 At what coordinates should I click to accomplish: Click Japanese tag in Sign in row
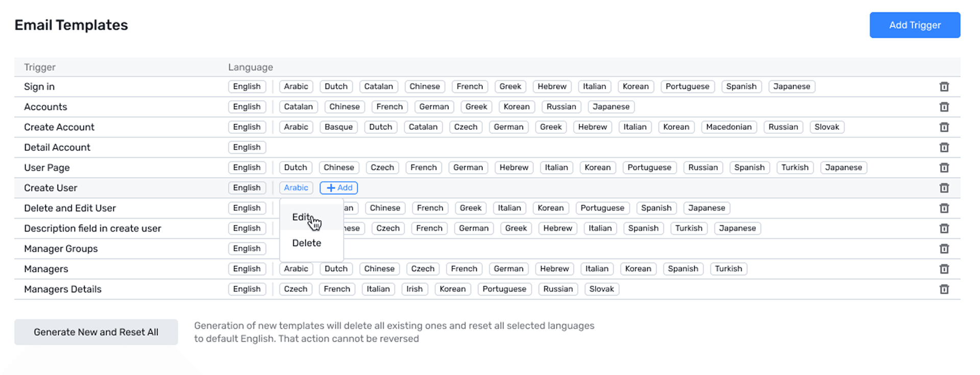point(791,87)
